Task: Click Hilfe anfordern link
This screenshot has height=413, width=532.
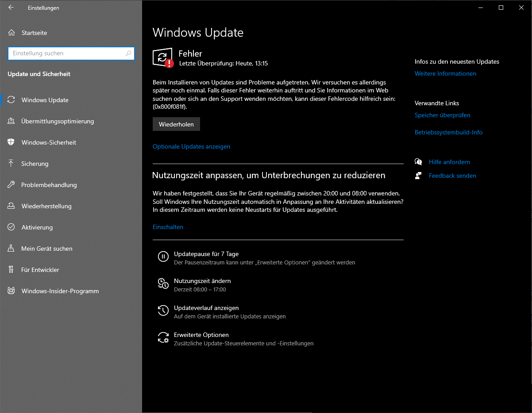Action: click(x=449, y=162)
